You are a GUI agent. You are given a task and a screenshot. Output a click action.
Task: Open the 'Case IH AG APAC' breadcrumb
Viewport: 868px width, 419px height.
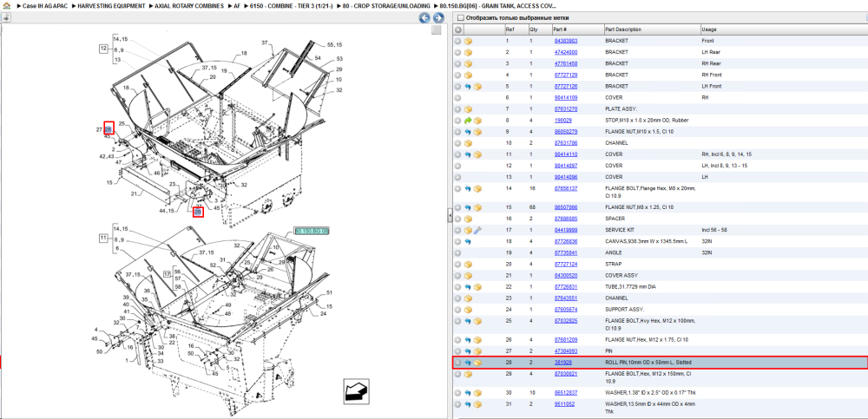click(x=43, y=5)
